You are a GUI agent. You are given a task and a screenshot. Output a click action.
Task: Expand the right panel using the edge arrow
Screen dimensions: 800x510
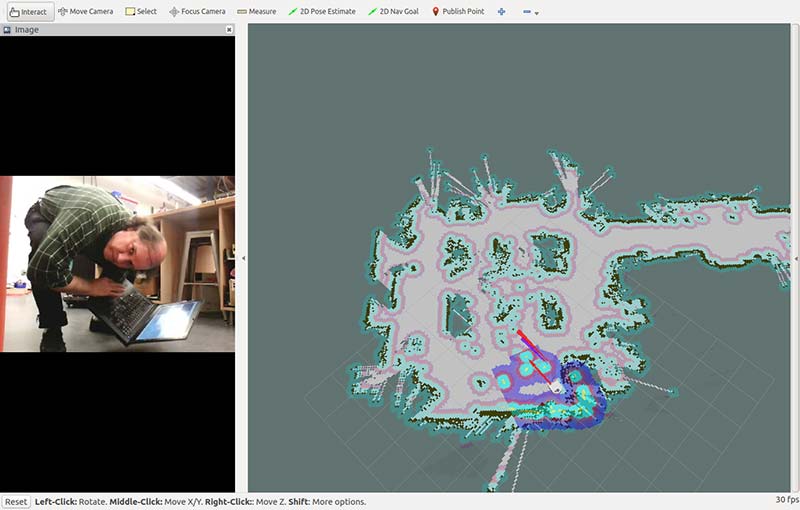(796, 259)
